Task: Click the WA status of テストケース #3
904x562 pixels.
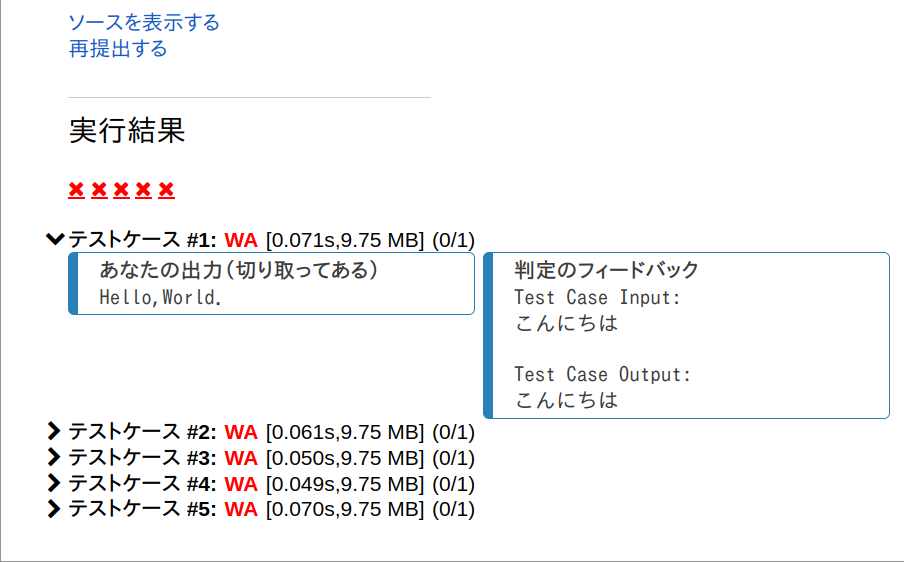Action: (x=241, y=458)
